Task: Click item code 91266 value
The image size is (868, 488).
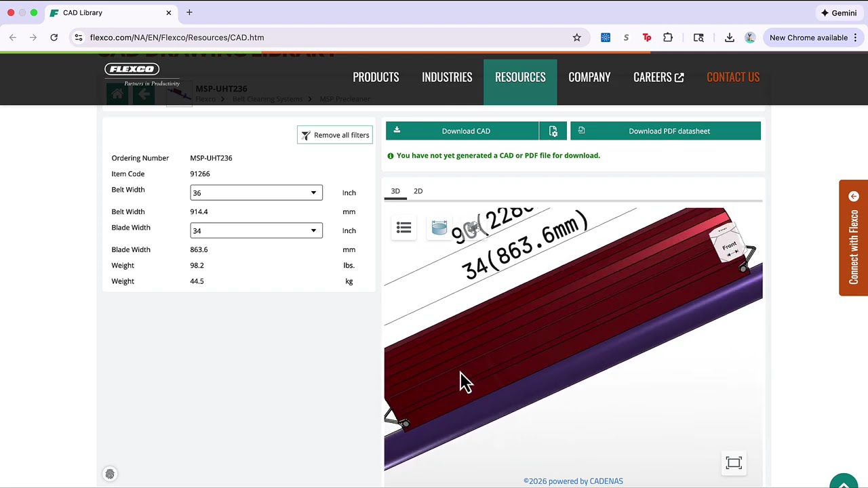Action: click(x=200, y=174)
